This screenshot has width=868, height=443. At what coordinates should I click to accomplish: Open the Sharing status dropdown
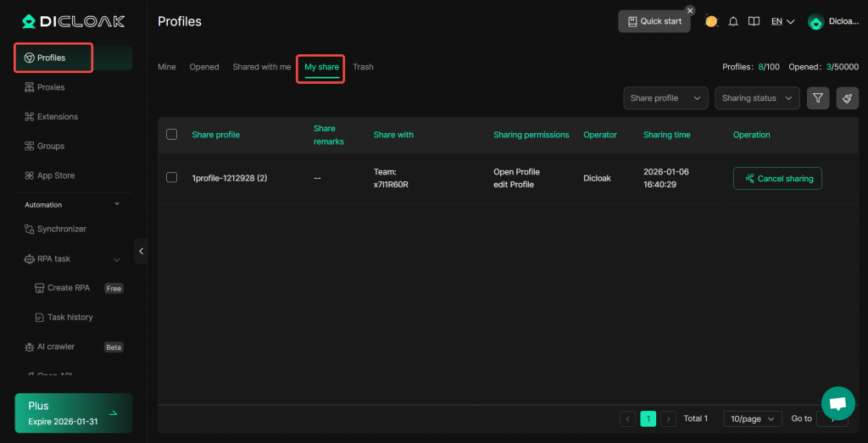[757, 98]
